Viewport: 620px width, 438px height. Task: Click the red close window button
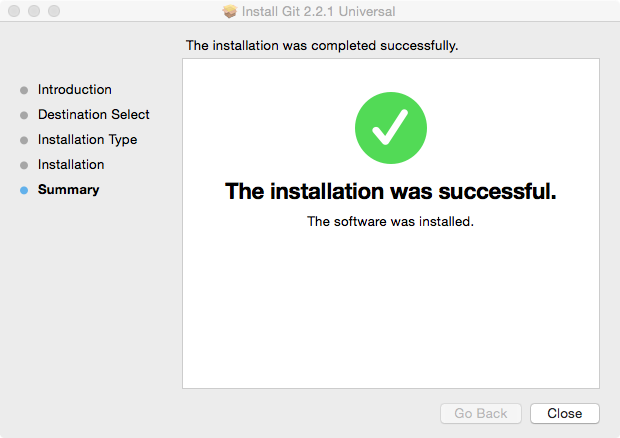coord(14,12)
